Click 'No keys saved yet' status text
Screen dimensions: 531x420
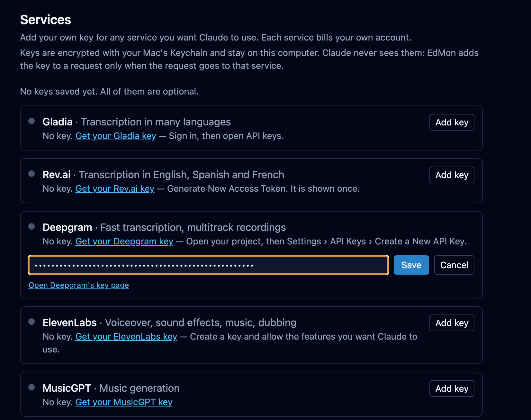pos(109,92)
